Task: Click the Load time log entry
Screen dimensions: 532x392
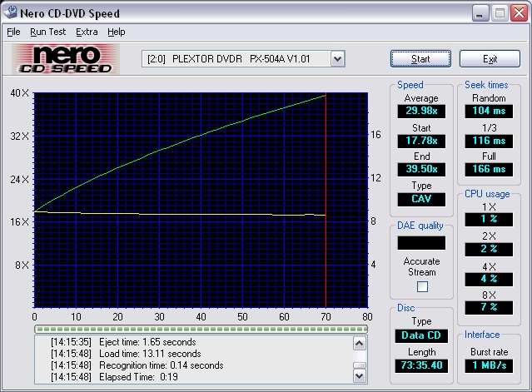Action: coord(126,354)
